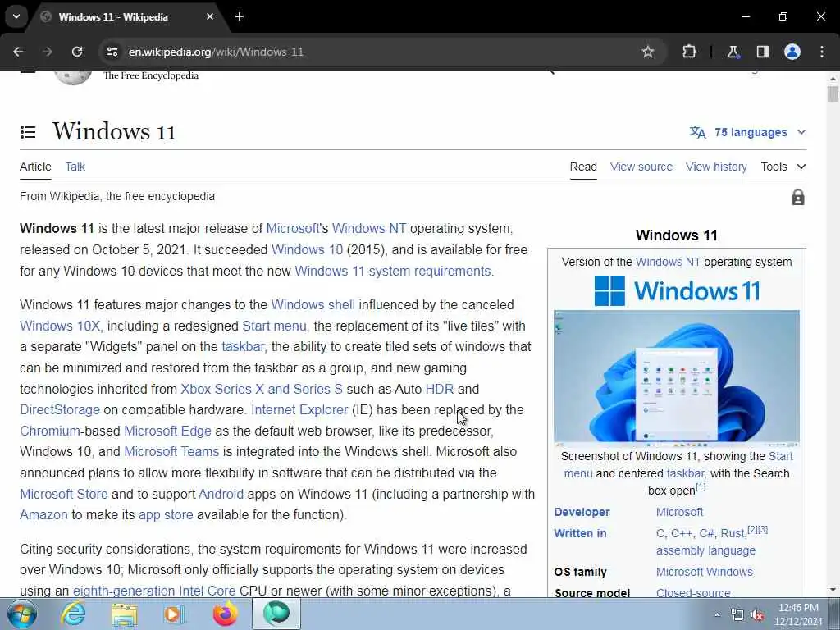
Task: Open the Windows 10X link
Action: (60, 326)
